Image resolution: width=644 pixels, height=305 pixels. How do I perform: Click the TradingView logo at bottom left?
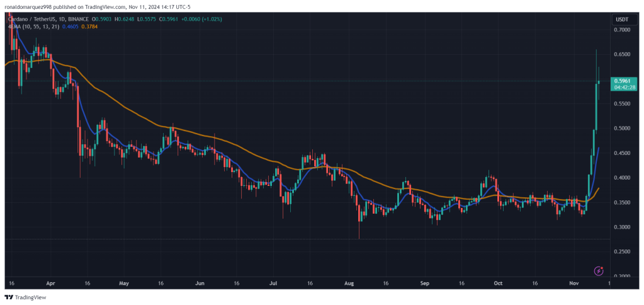[25, 297]
